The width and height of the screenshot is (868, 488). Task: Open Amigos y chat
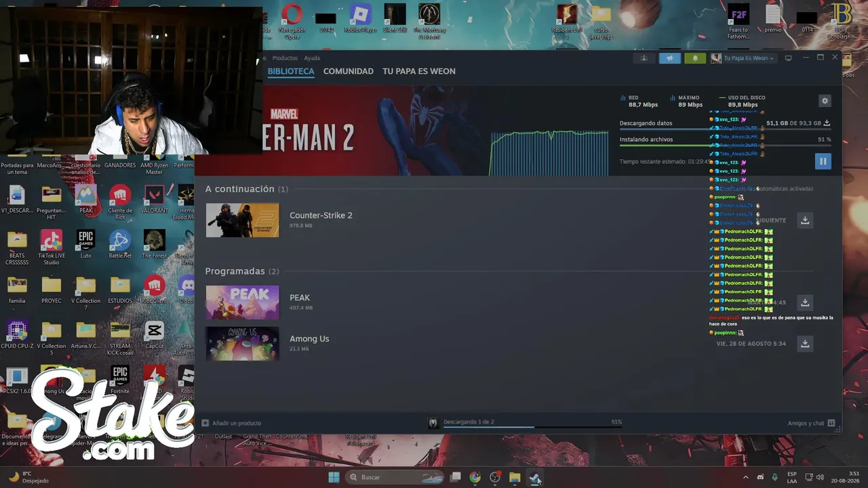[x=811, y=423]
